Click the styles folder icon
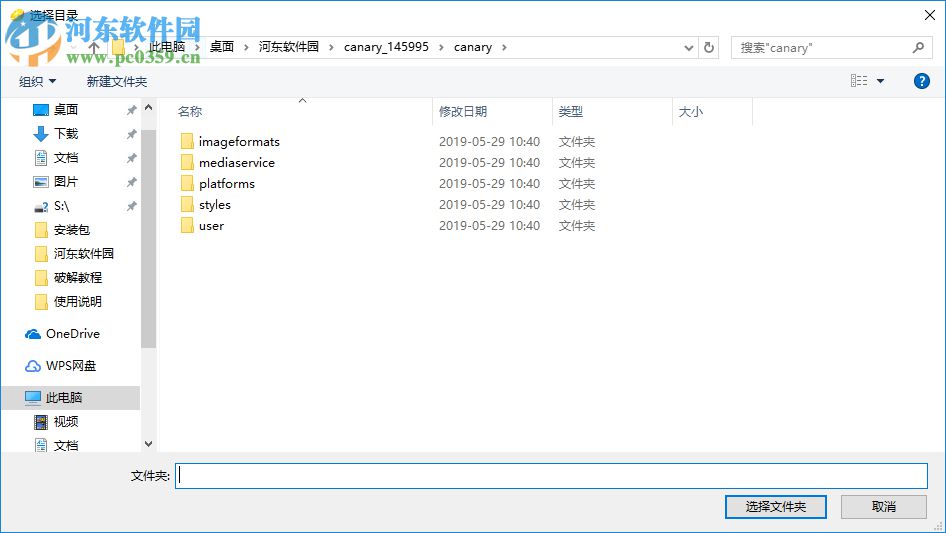 point(187,205)
